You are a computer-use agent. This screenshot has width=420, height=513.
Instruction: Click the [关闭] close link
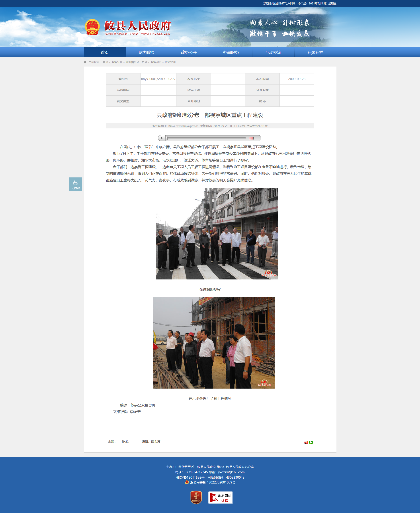241,126
